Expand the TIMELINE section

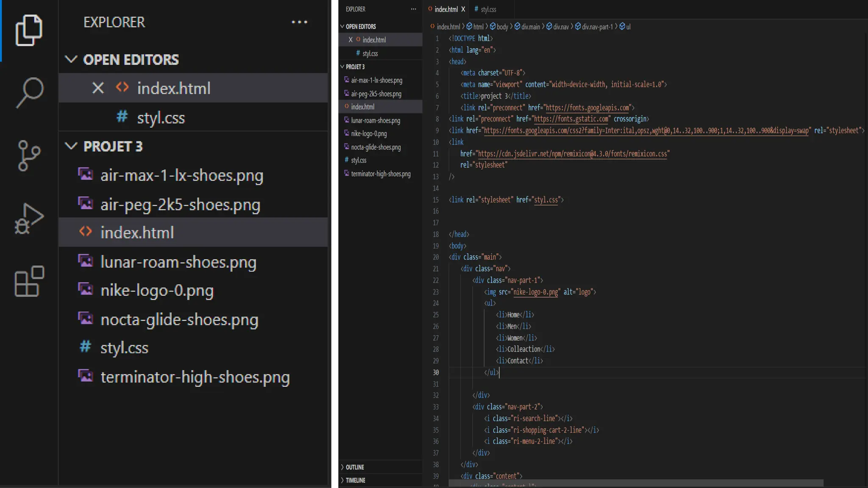click(355, 480)
